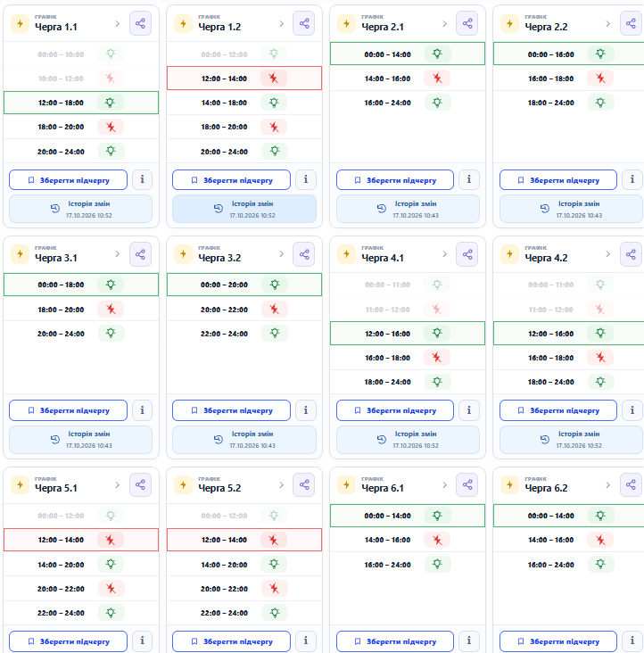
Task: Open change history for Черга 2.2
Action: 571,209
